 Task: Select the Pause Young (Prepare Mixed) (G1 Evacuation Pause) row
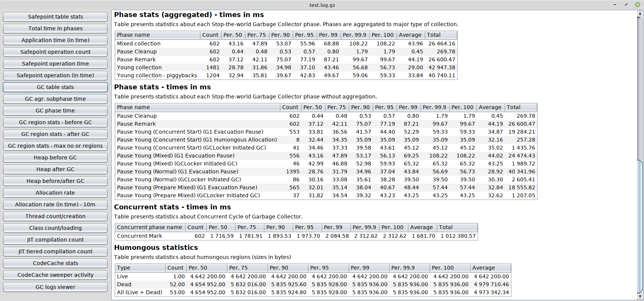(x=326, y=187)
